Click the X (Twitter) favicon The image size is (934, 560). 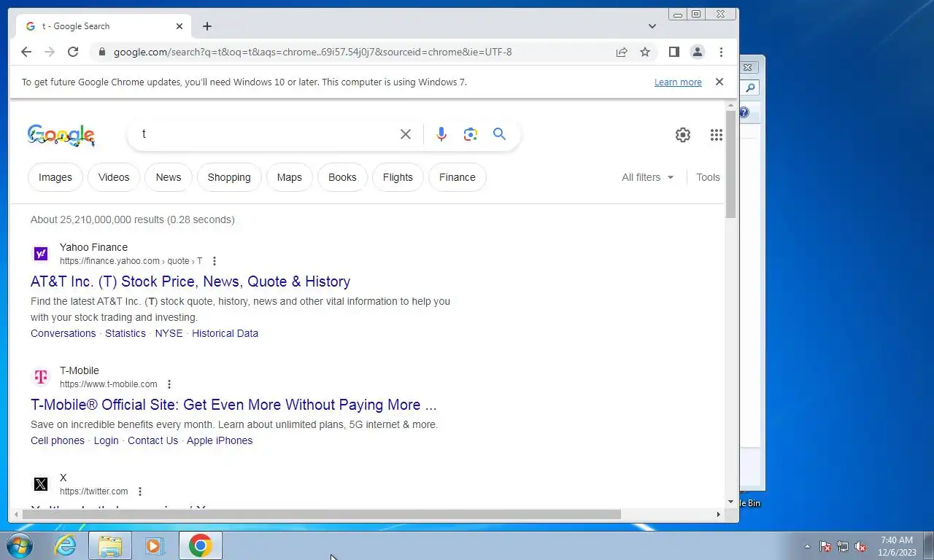click(x=41, y=484)
